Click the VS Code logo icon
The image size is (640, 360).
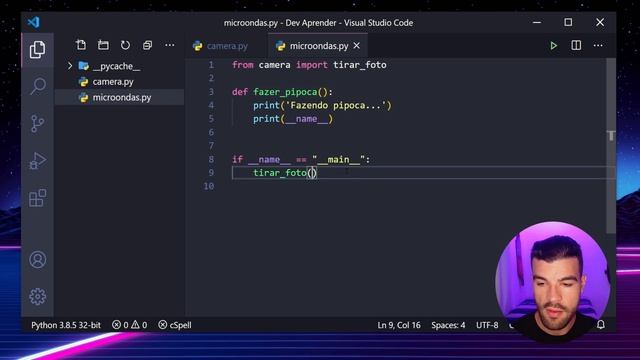pyautogui.click(x=33, y=22)
